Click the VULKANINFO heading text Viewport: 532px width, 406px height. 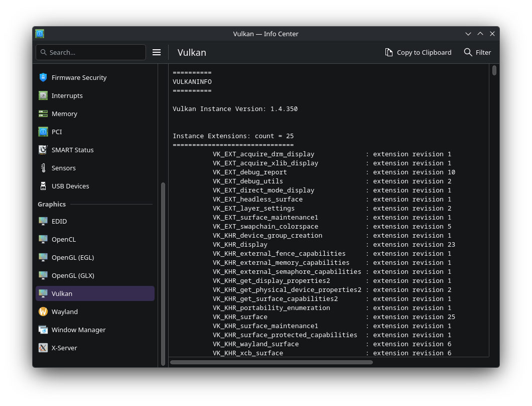tap(192, 82)
